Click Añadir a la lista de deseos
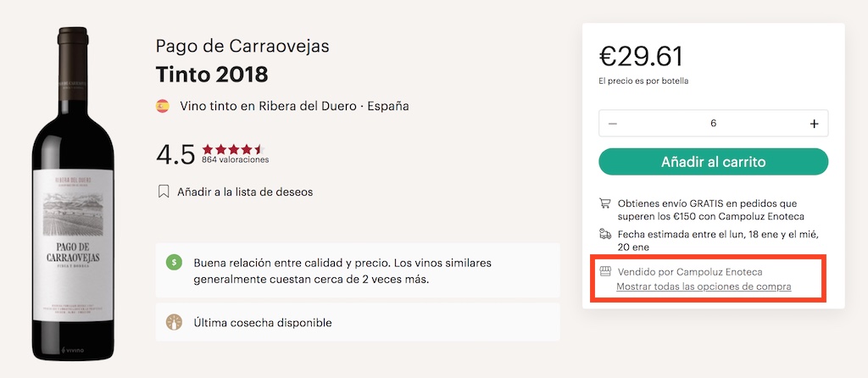 (245, 192)
